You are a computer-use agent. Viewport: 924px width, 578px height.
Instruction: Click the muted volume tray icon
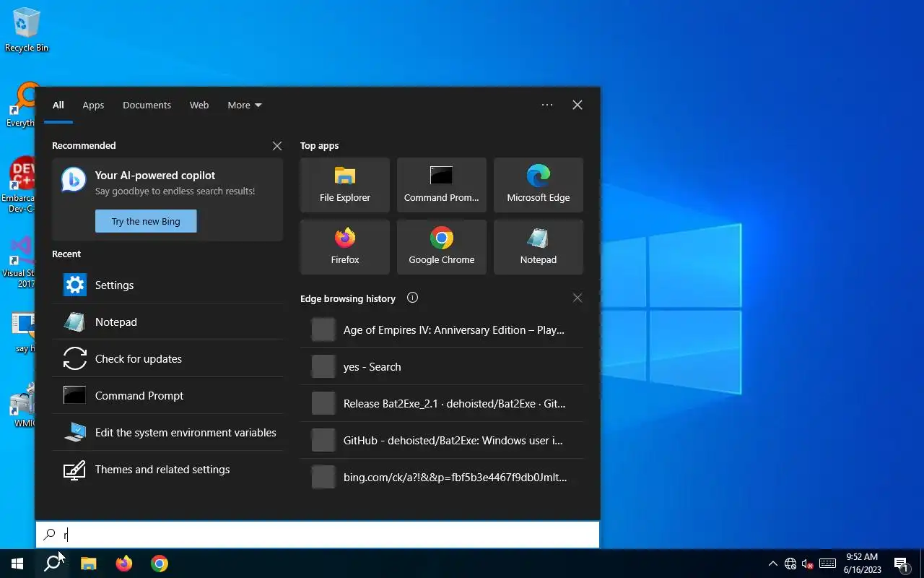pos(808,564)
